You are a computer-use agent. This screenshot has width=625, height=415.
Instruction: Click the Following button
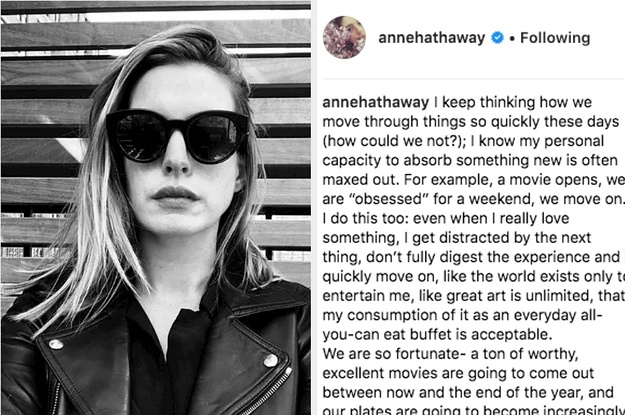pyautogui.click(x=555, y=38)
